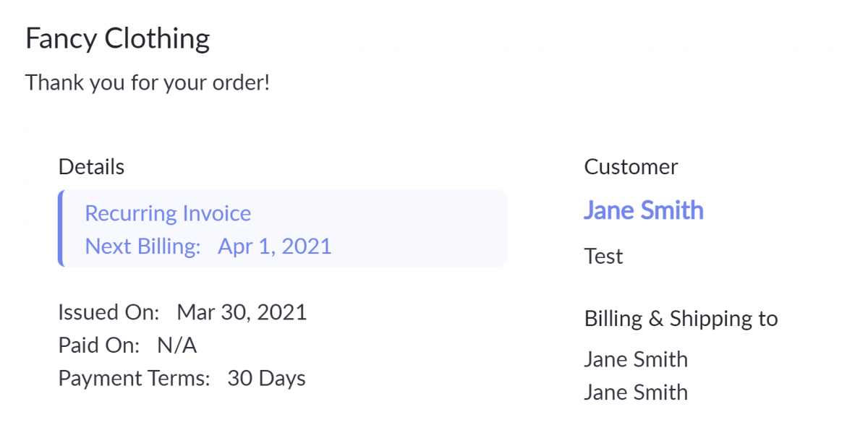The image size is (868, 438).
Task: Select the bottom Jane Smith address line
Action: click(636, 392)
